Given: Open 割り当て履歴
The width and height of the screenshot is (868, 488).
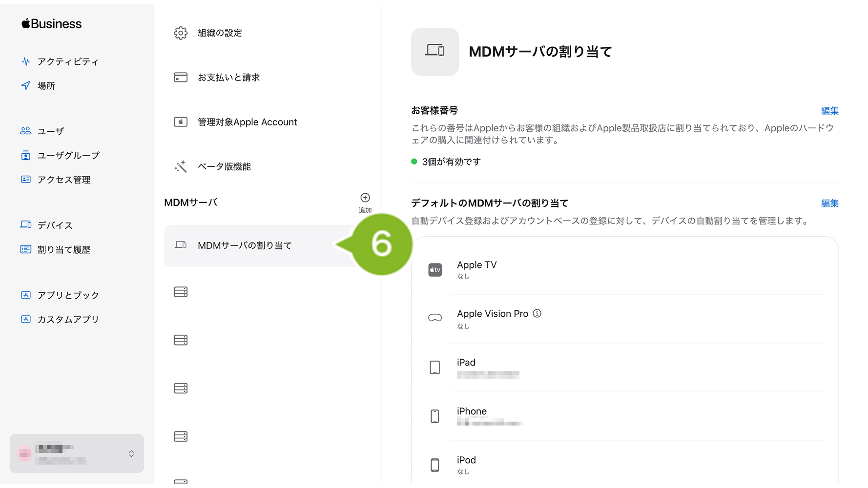Looking at the screenshot, I should [64, 249].
